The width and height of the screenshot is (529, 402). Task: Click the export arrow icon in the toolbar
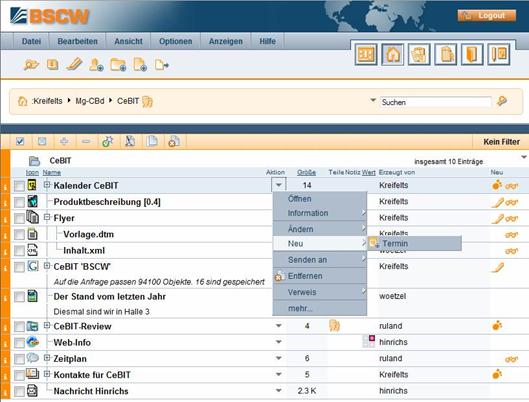click(x=162, y=64)
